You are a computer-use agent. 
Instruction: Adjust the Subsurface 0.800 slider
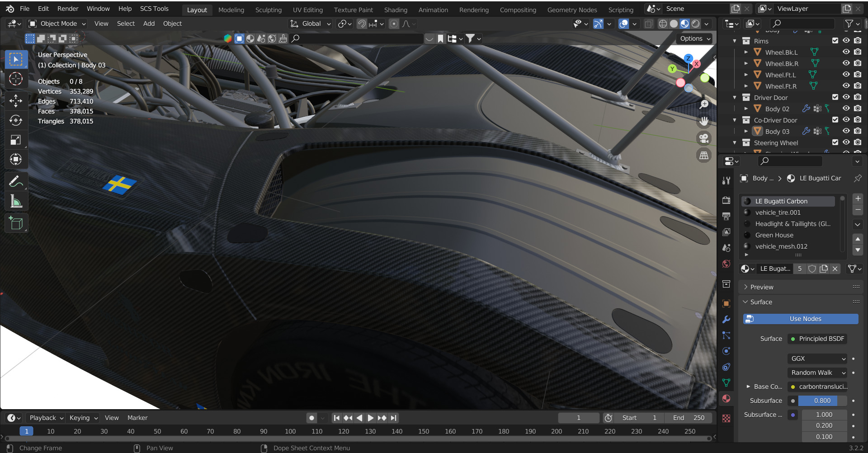click(822, 401)
